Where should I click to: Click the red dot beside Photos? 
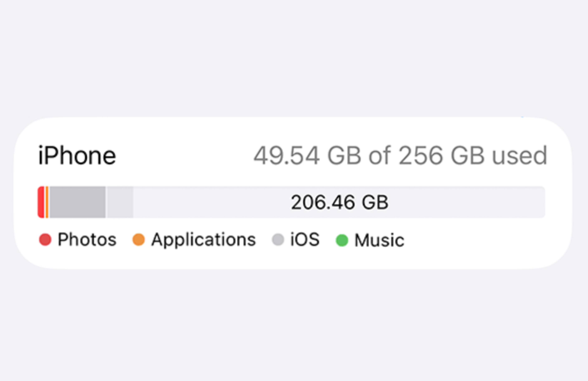(45, 240)
